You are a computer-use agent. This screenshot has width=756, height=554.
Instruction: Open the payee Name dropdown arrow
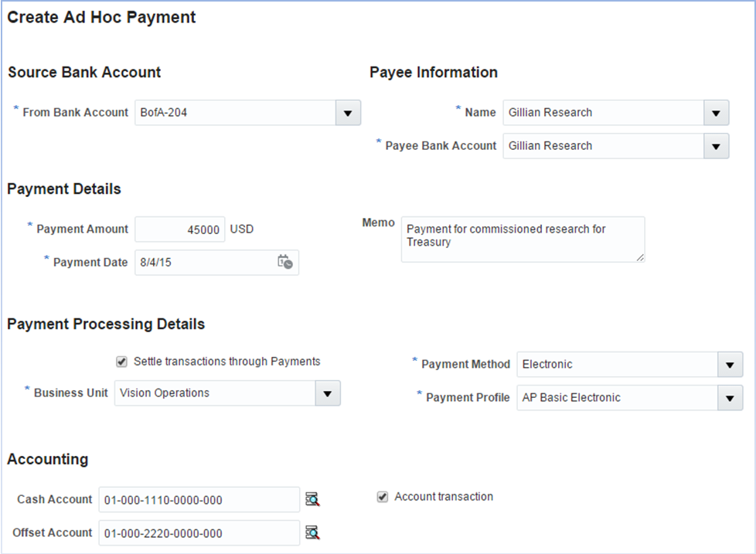click(716, 113)
